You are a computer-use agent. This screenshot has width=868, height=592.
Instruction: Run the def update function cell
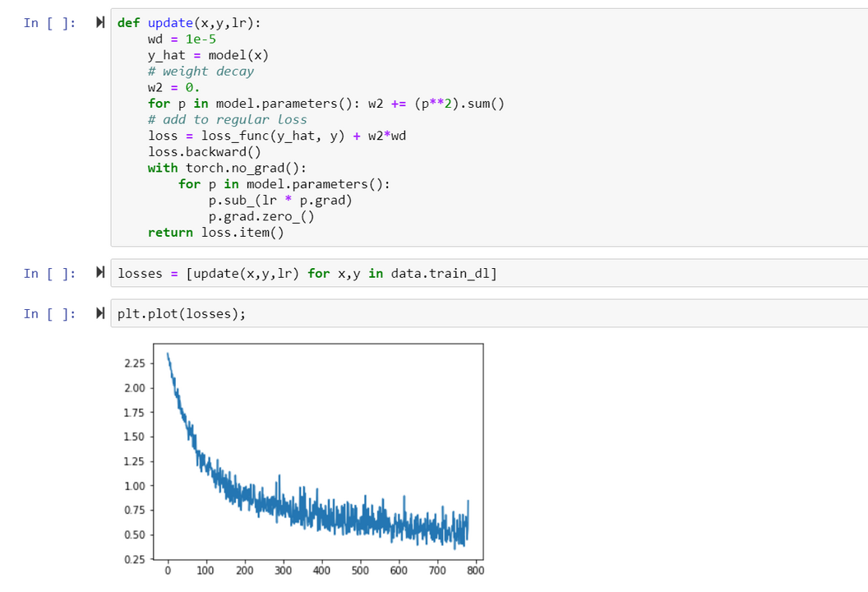[x=100, y=23]
